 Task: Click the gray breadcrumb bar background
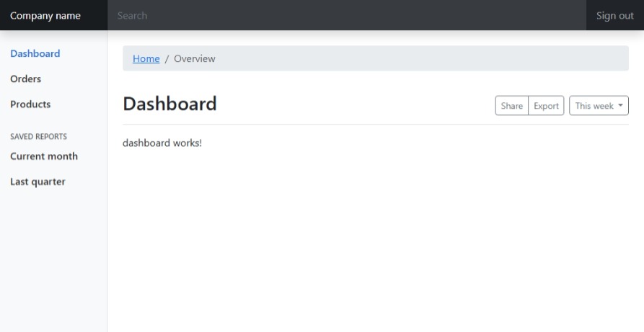click(418, 59)
